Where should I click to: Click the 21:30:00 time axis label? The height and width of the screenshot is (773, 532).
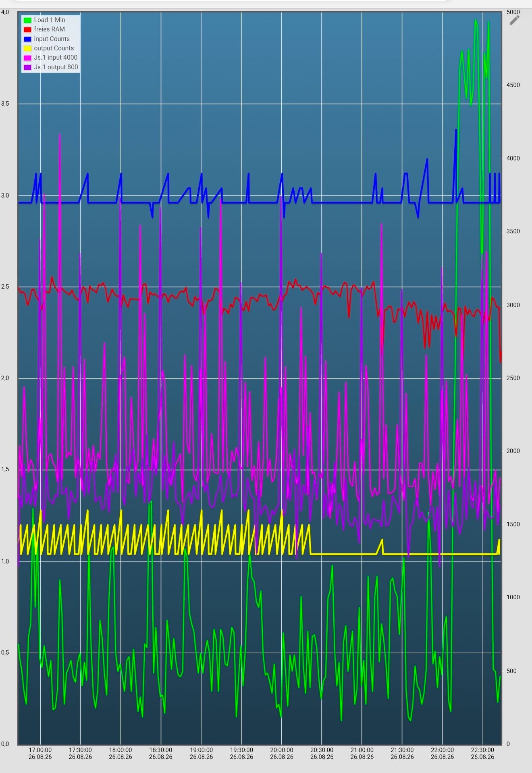pos(402,753)
